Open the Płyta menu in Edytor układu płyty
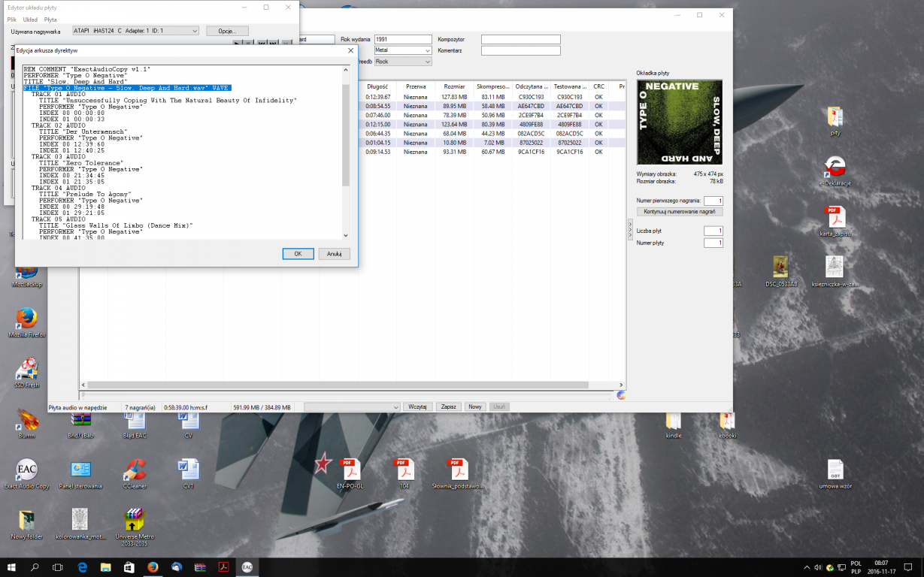Viewport: 924px width, 577px height. [50, 20]
